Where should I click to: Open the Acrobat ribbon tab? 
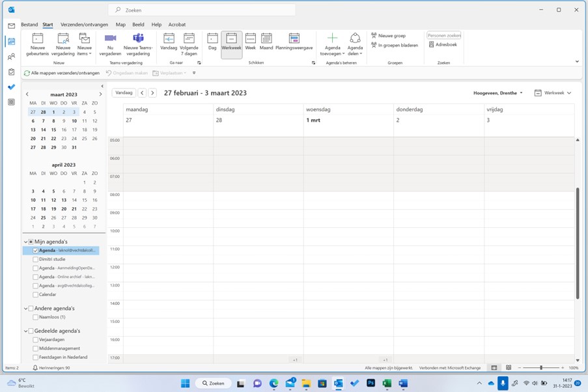(x=177, y=24)
